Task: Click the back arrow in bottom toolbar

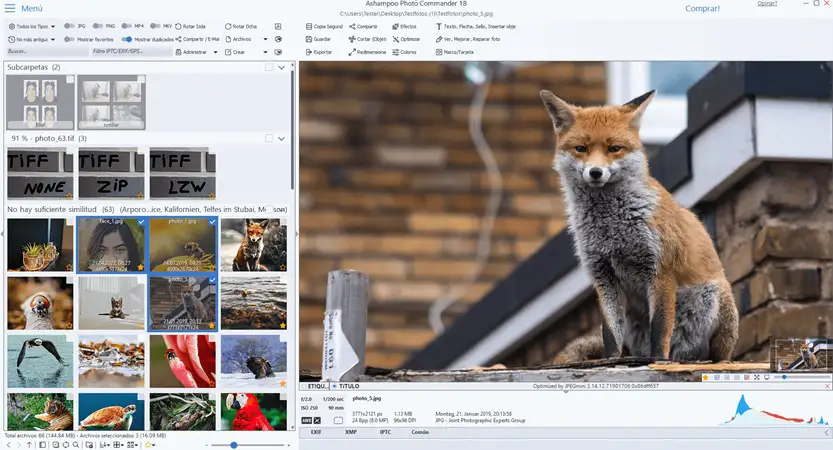Action: [9, 445]
